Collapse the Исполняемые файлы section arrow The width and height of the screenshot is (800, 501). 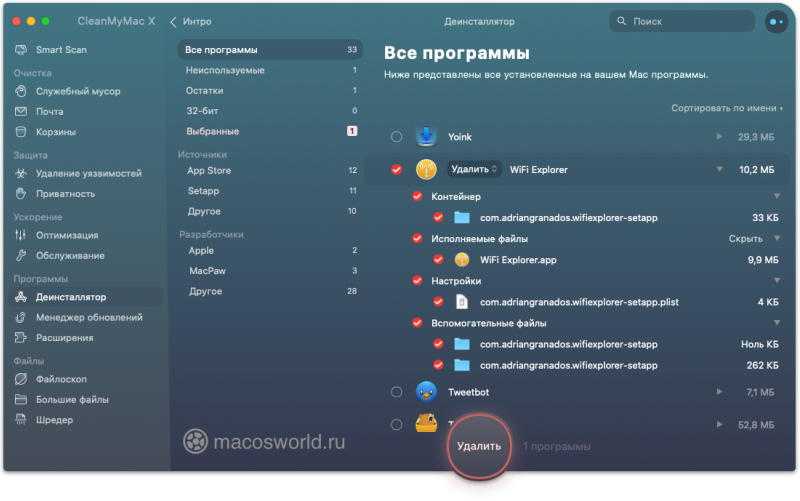pos(777,238)
